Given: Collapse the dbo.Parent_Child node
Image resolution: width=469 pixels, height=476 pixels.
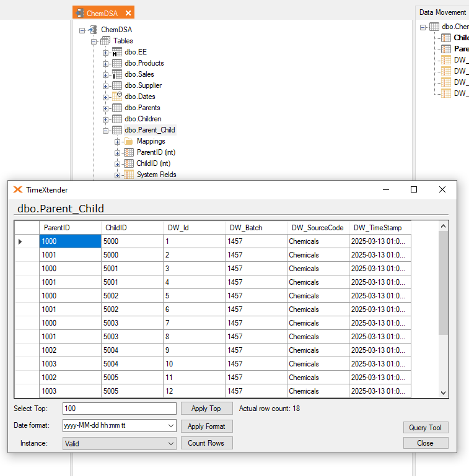Looking at the screenshot, I should tap(105, 131).
